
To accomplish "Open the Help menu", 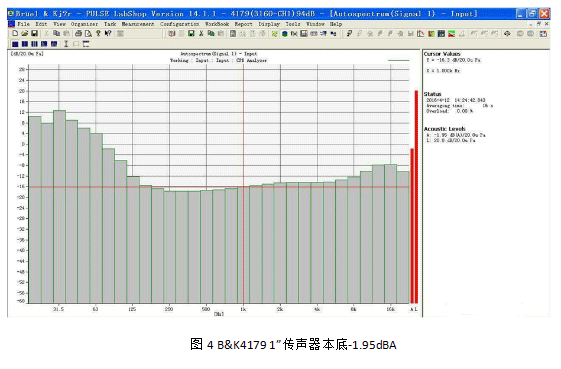I will point(336,24).
